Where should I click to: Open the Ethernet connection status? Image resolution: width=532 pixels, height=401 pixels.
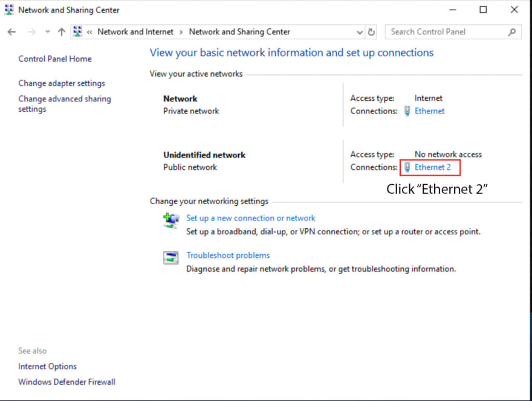click(x=430, y=111)
